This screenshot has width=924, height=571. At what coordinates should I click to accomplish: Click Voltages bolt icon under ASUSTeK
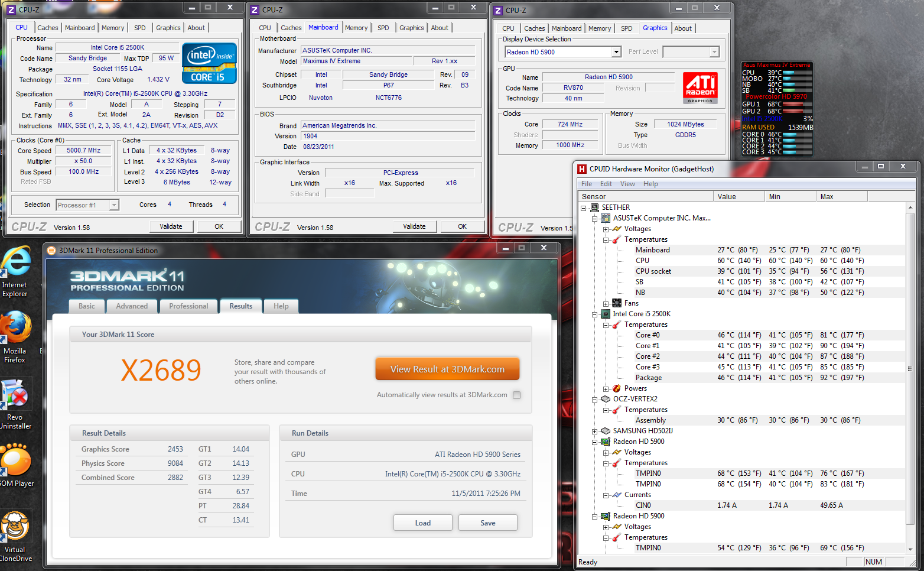617,229
